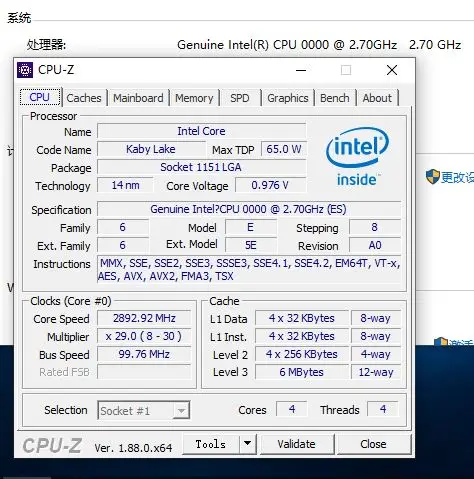Click the 处理器 label in system window
This screenshot has height=479, width=474.
46,45
